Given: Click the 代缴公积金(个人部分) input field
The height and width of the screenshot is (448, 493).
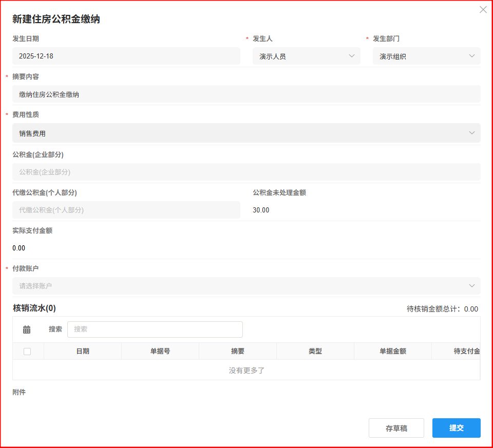Looking at the screenshot, I should pos(126,210).
